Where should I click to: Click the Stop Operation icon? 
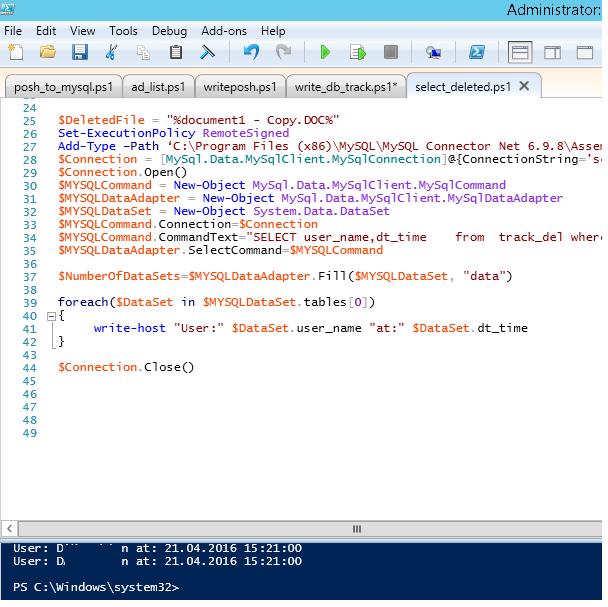(x=390, y=52)
